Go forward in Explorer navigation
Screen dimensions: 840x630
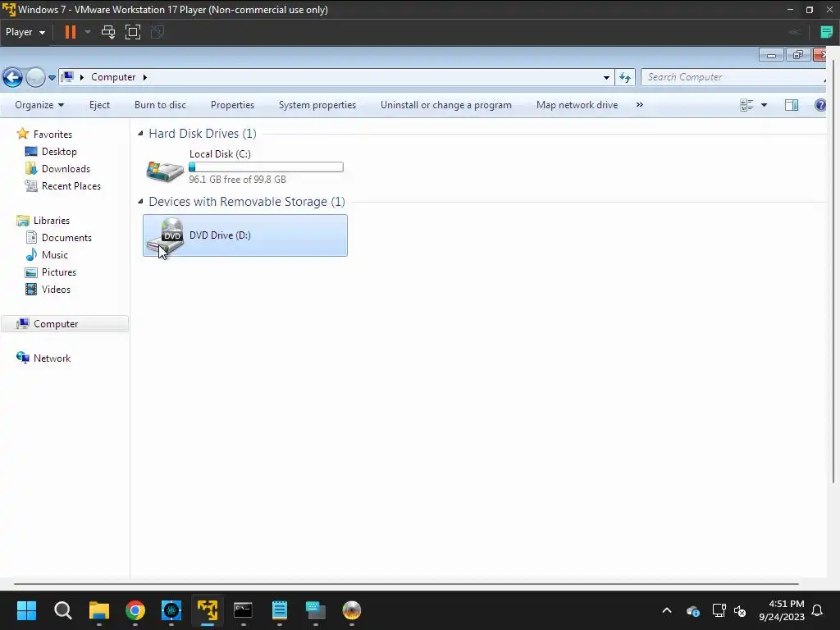[x=35, y=78]
